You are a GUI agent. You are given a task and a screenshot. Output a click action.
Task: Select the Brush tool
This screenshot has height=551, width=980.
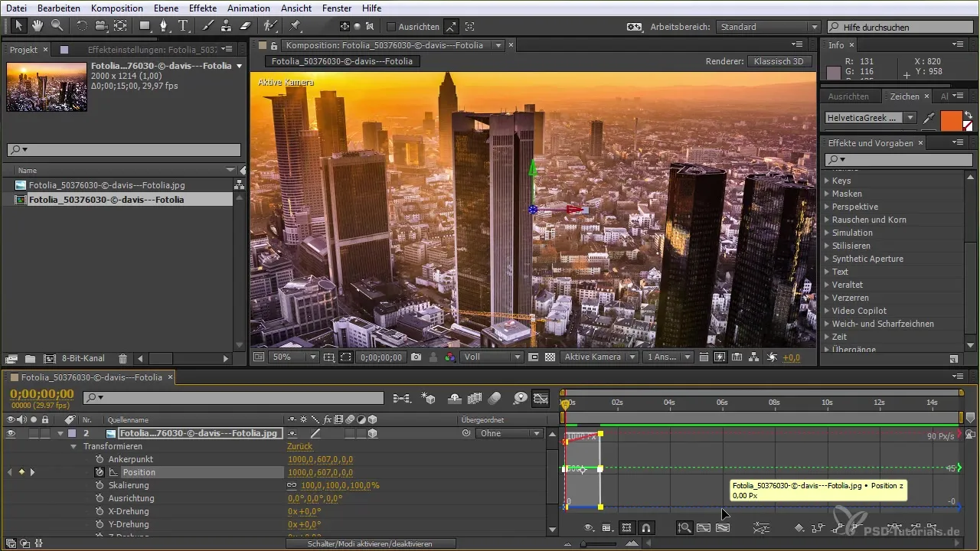point(208,26)
